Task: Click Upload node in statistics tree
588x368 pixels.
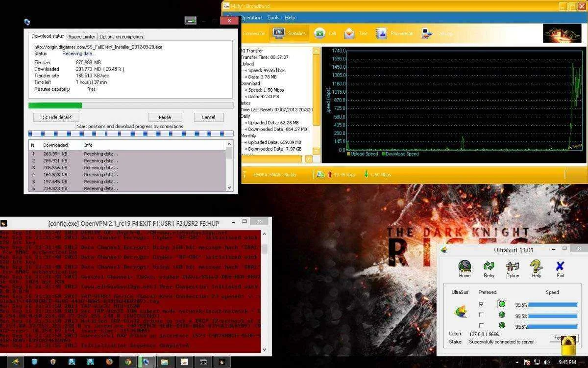Action: tap(247, 64)
